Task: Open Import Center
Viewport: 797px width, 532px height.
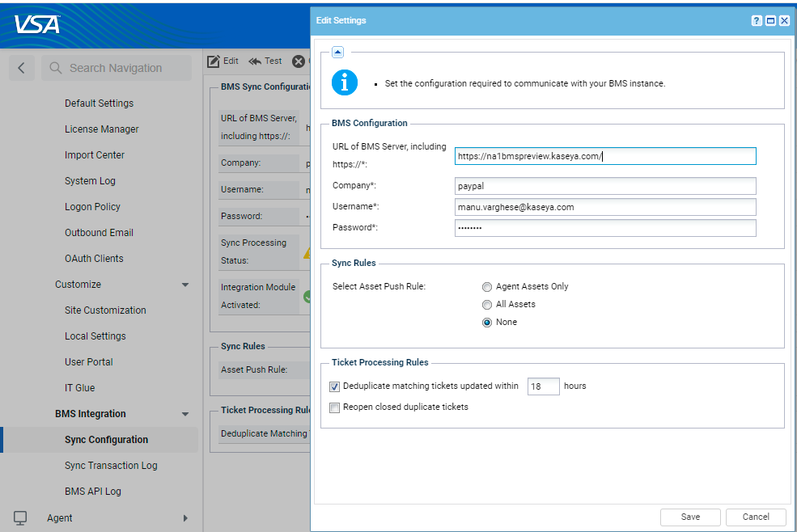Action: click(x=95, y=155)
